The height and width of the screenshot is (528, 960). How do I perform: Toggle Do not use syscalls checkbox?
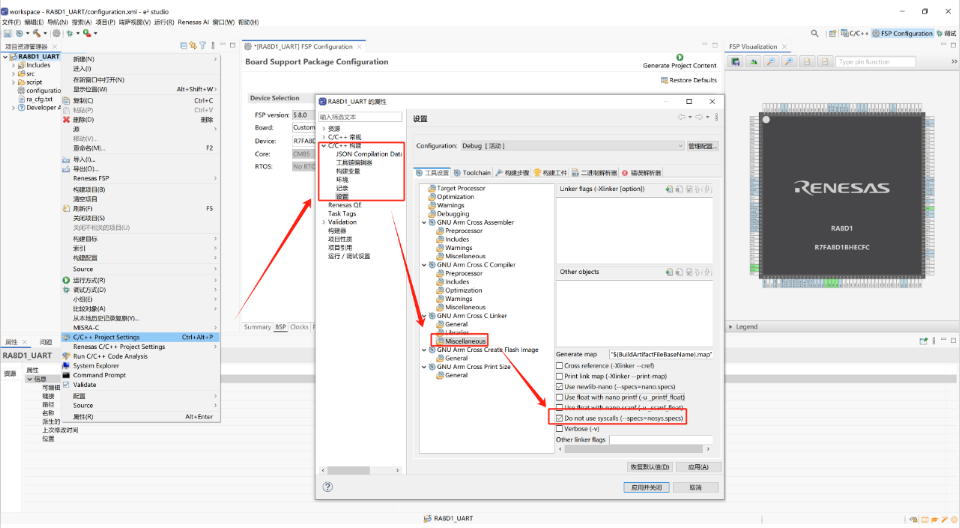(559, 418)
